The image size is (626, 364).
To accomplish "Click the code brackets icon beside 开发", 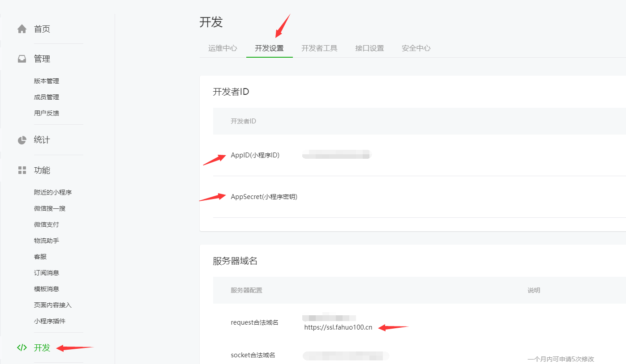I will coord(21,347).
